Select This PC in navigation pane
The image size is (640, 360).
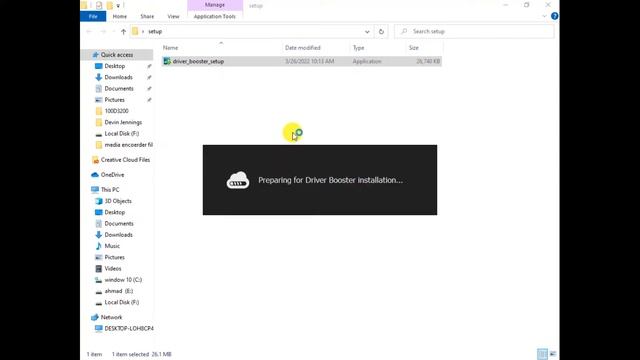tap(110, 190)
